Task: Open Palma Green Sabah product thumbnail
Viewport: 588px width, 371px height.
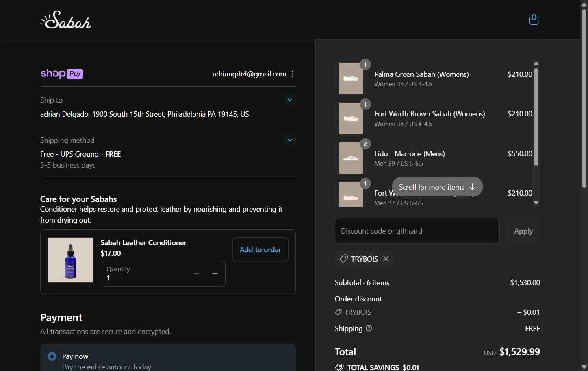Action: click(351, 79)
